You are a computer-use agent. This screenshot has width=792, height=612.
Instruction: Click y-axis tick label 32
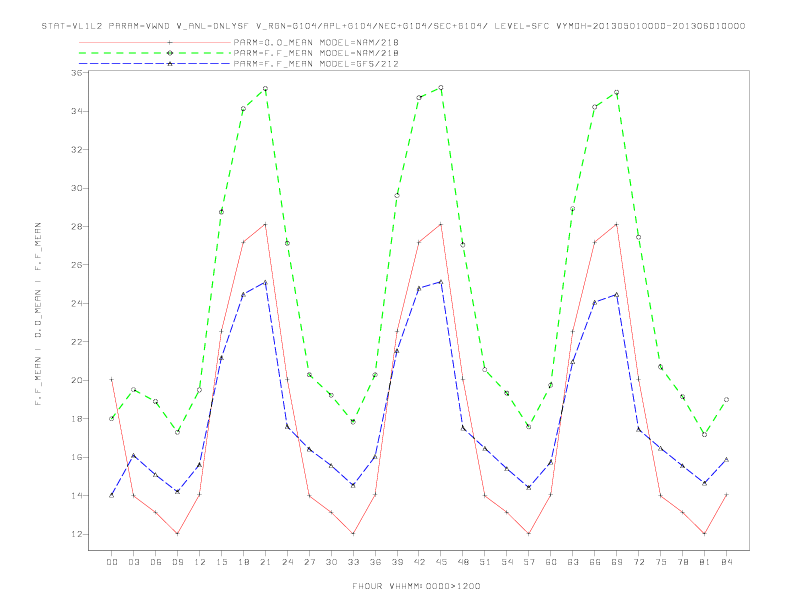pyautogui.click(x=76, y=149)
